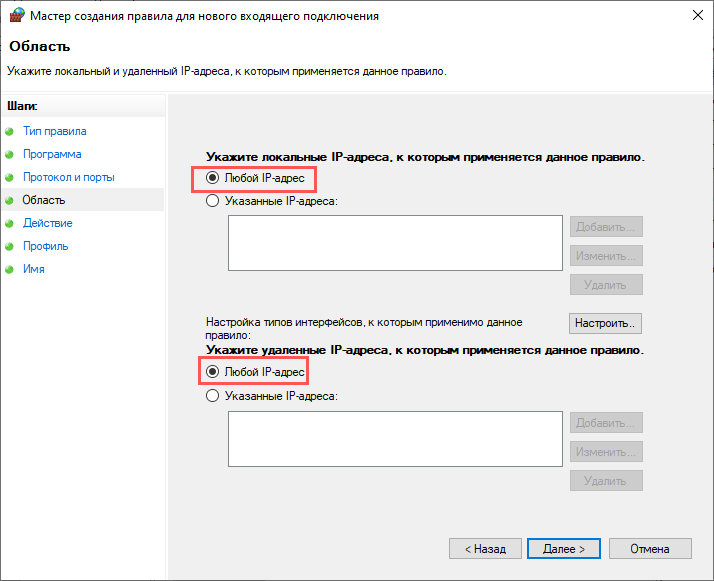Open the Профиль step
The width and height of the screenshot is (714, 581).
click(46, 246)
